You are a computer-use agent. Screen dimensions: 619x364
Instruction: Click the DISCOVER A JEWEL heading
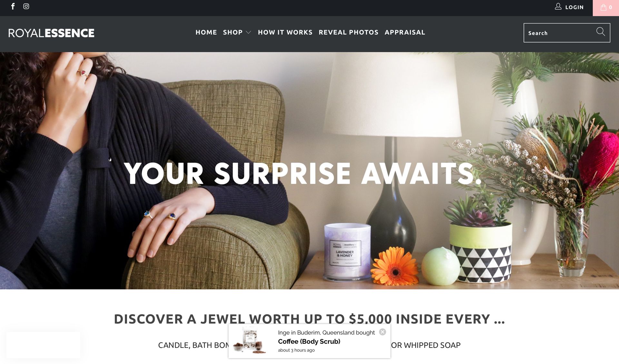click(x=309, y=319)
